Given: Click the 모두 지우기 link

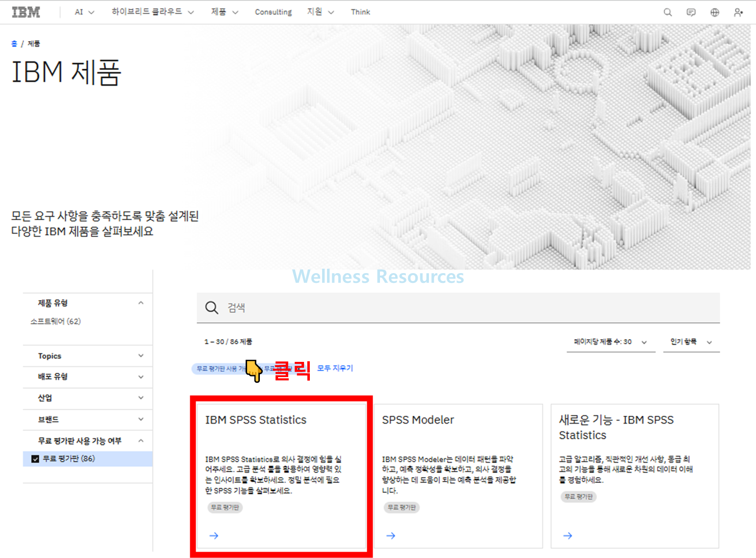Looking at the screenshot, I should click(335, 368).
